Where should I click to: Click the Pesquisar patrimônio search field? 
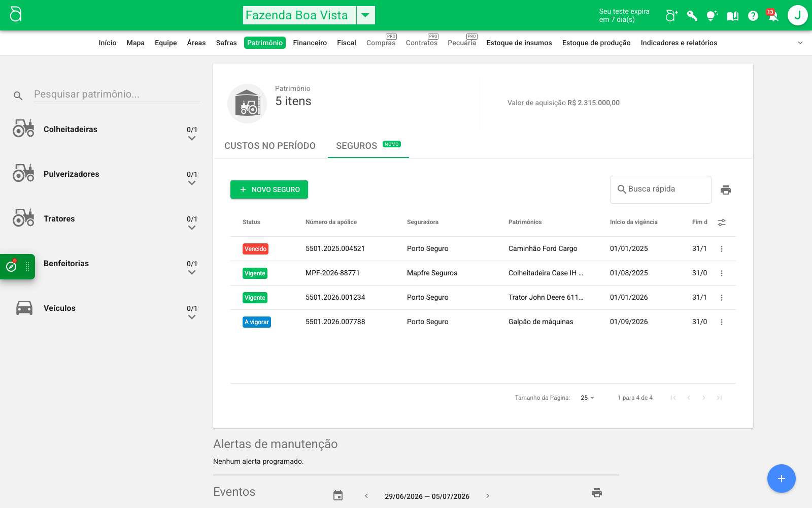[x=117, y=94]
